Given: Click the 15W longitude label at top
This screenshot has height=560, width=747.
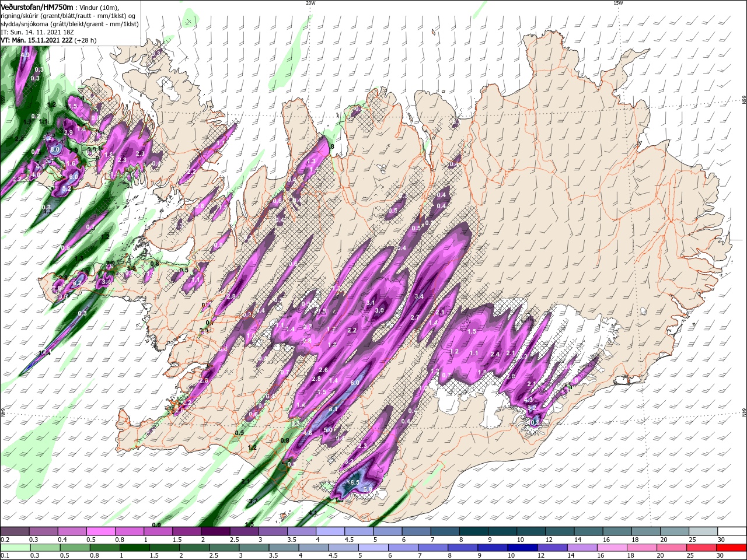Looking at the screenshot, I should [618, 3].
